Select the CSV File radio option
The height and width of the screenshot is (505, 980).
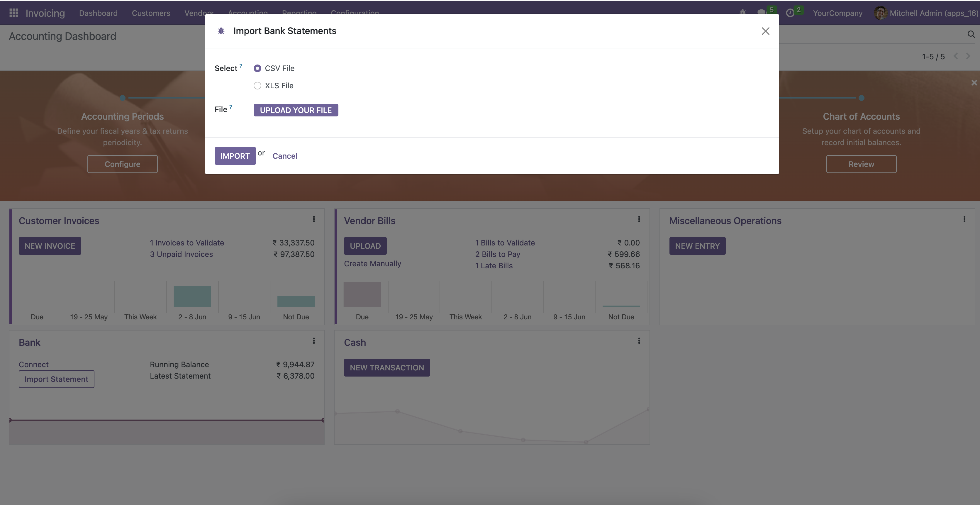click(x=257, y=68)
